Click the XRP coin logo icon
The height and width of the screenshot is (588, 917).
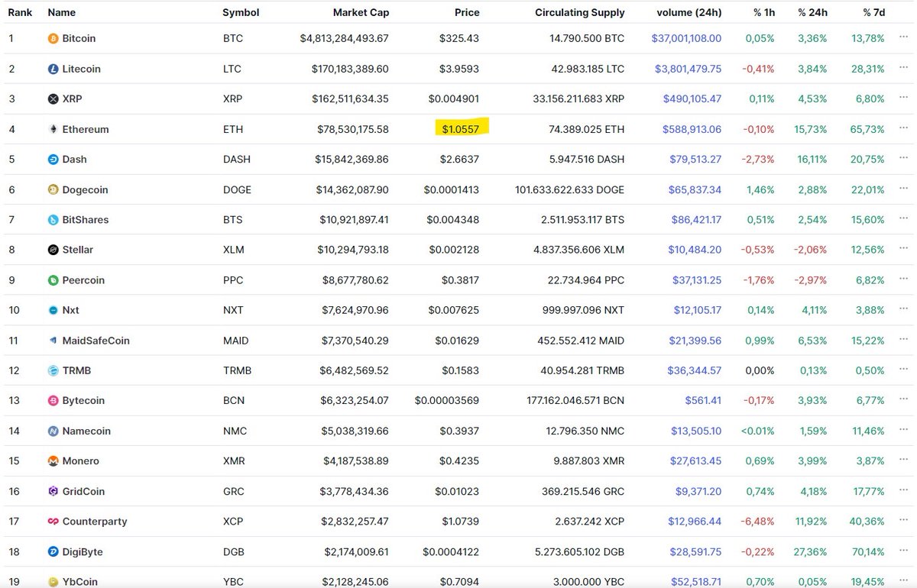coord(53,99)
